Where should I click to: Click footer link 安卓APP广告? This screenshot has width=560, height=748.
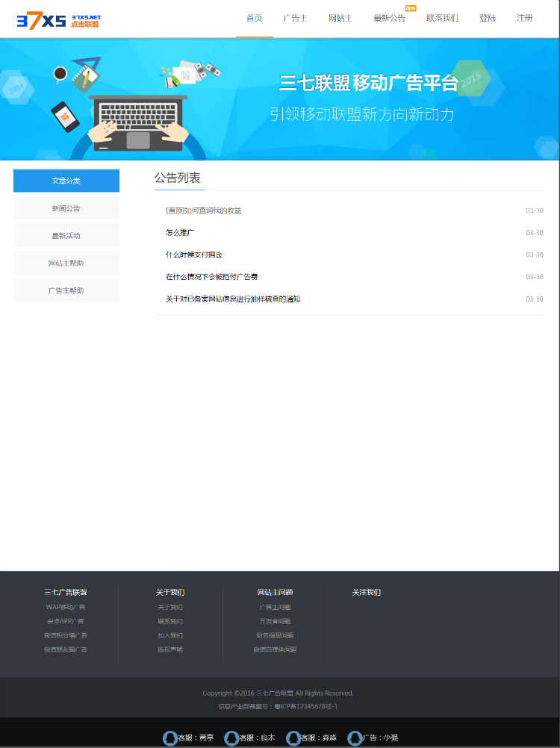click(x=66, y=621)
